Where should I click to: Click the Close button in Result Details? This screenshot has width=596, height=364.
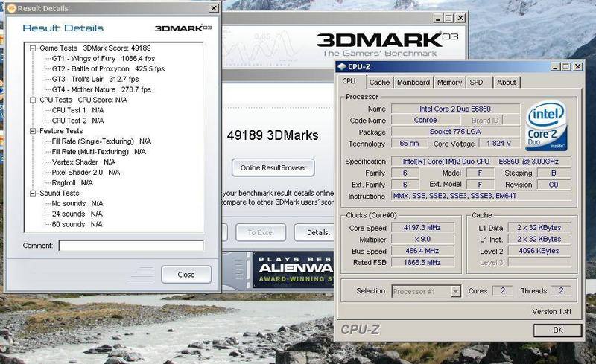(186, 275)
